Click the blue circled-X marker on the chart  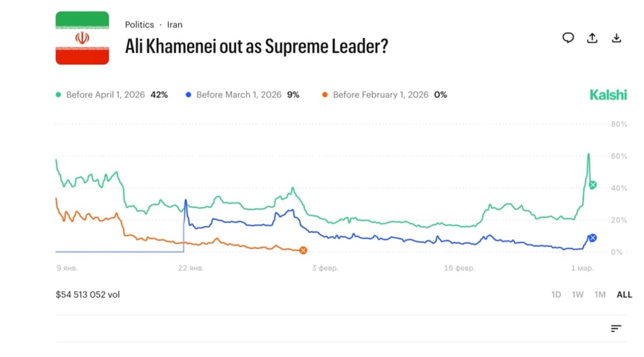point(592,238)
